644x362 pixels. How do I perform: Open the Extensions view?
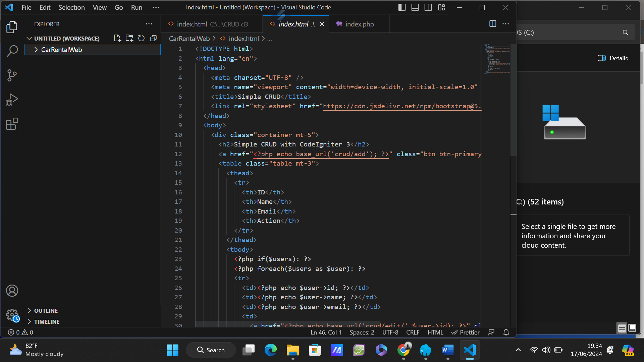point(12,124)
